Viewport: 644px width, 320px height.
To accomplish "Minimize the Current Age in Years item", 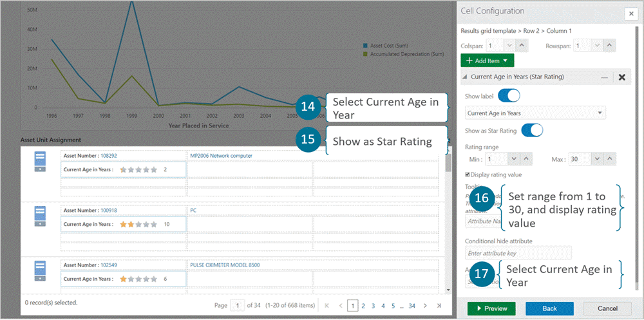I will coord(604,77).
